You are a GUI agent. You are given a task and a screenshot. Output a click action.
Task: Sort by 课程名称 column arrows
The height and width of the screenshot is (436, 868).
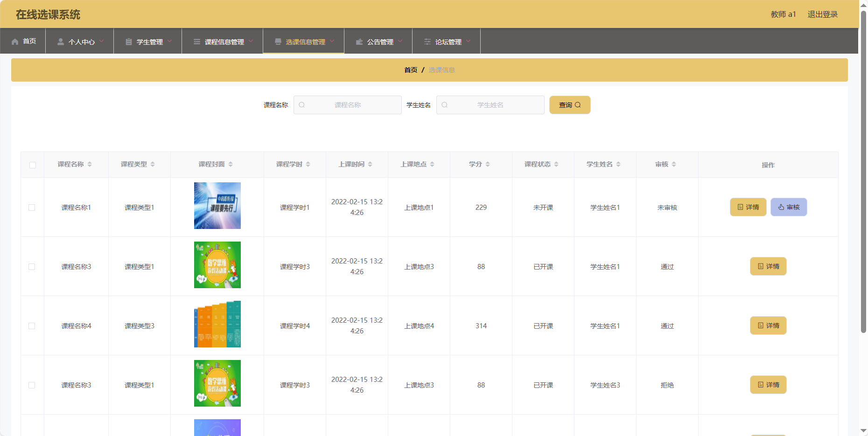pos(90,164)
